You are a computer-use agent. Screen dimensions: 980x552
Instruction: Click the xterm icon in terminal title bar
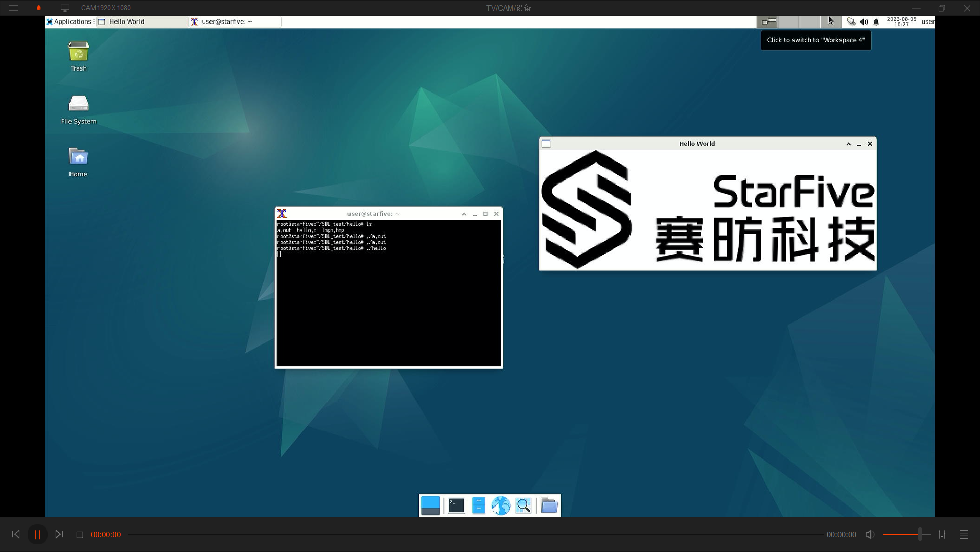pos(282,214)
